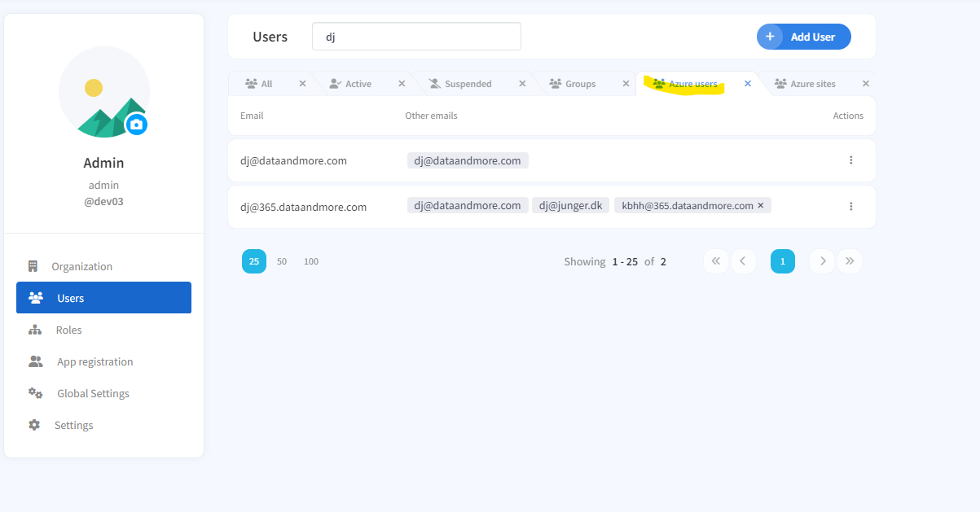This screenshot has height=512, width=980.
Task: Click the Organization building icon
Action: [33, 266]
